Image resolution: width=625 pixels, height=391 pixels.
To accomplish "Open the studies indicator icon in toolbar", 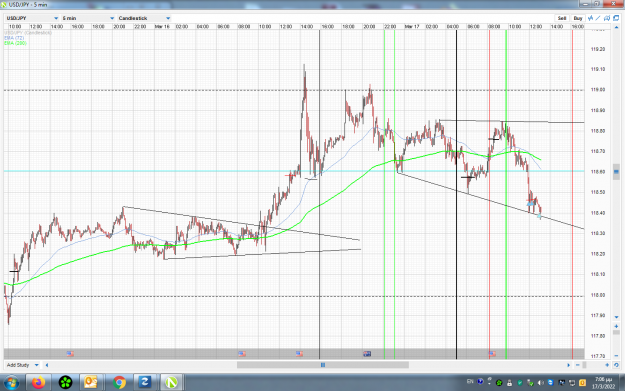I will [x=590, y=18].
